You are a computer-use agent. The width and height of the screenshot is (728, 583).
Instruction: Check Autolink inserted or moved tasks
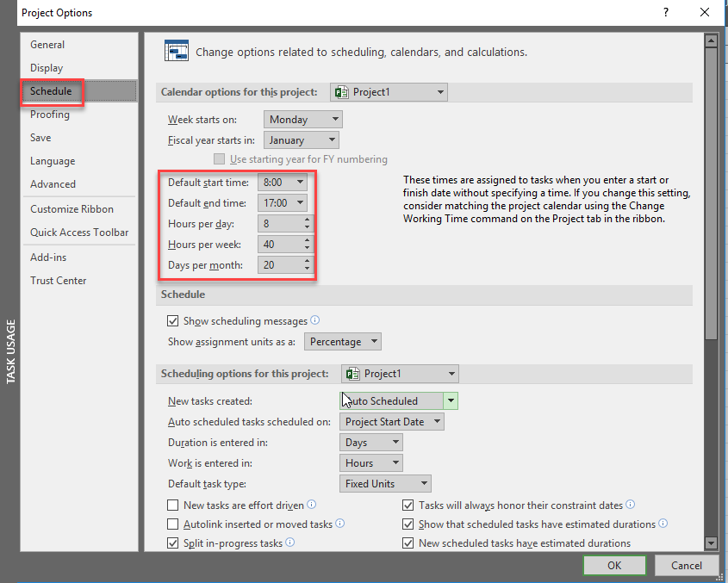pos(173,524)
